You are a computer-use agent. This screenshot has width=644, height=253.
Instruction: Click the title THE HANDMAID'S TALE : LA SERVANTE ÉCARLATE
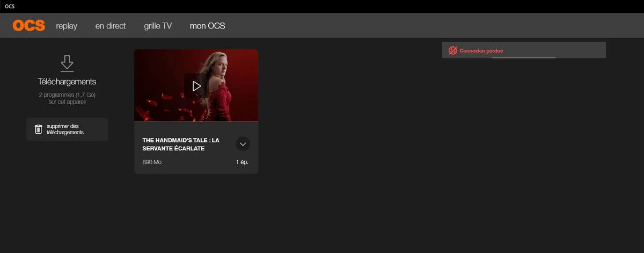point(181,144)
